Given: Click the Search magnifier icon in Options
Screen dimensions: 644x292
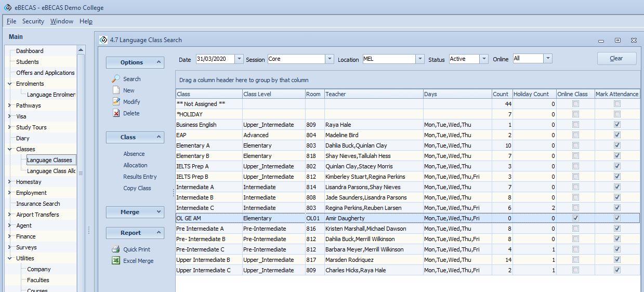Looking at the screenshot, I should 116,79.
